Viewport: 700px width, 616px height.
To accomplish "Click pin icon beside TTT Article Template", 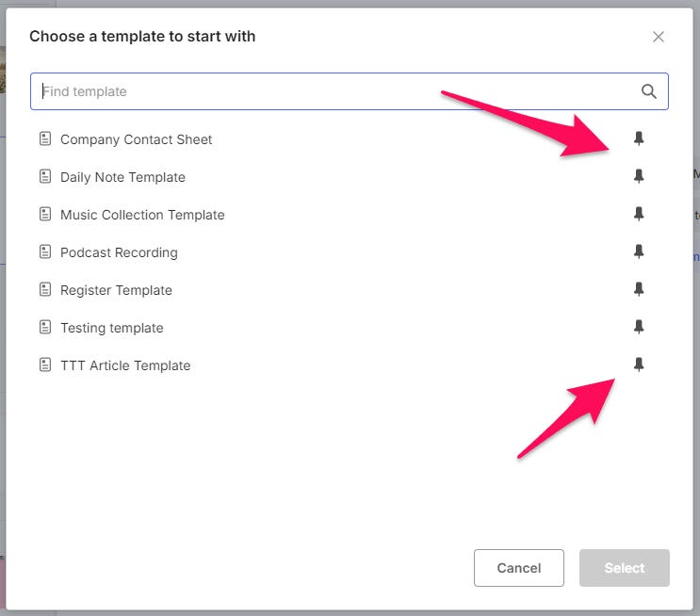I will coord(639,365).
